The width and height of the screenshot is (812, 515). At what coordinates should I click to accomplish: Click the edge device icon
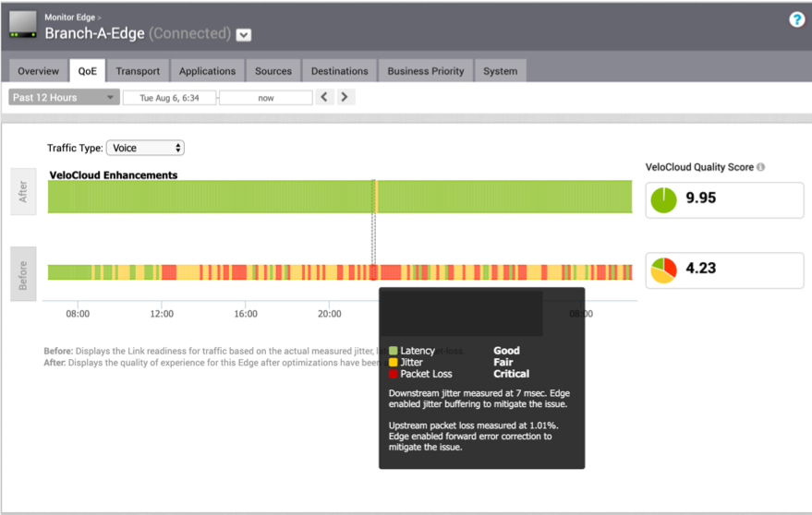(23, 24)
